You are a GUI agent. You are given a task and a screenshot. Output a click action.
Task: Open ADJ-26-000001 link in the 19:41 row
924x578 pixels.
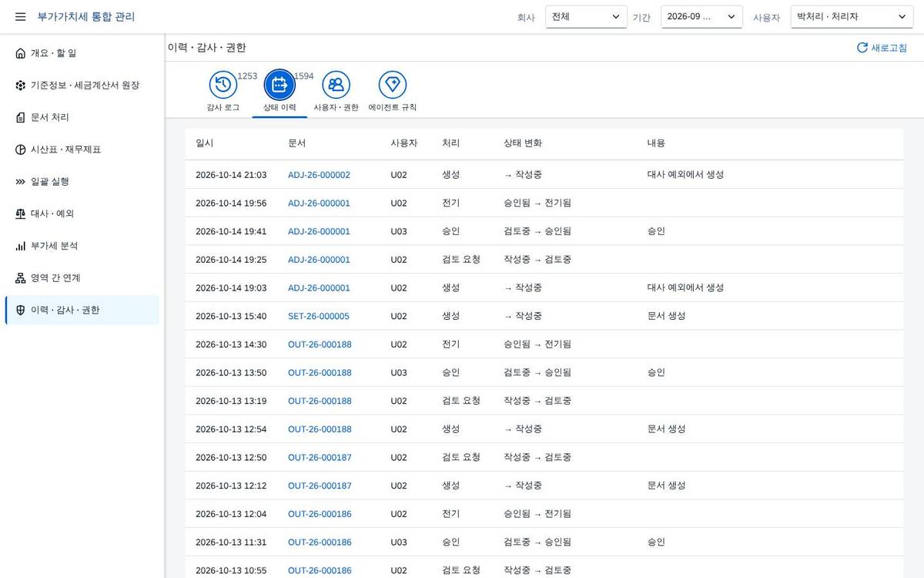click(x=319, y=231)
